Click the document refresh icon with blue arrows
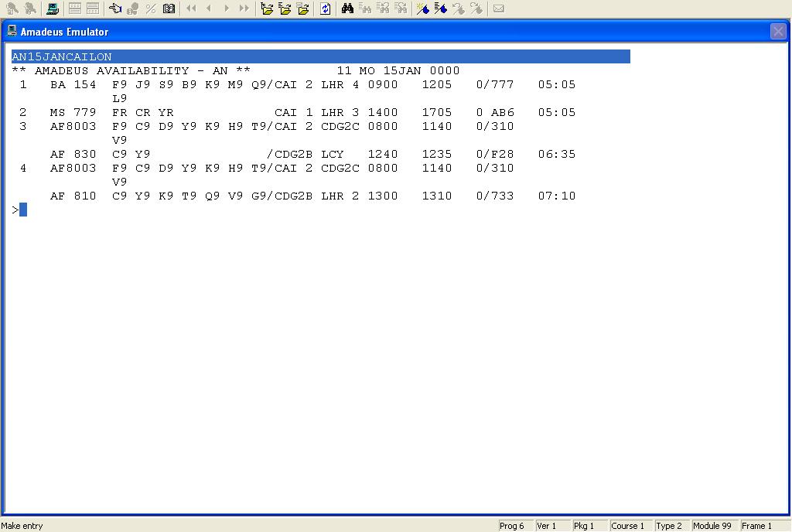This screenshot has height=532, width=792. tap(326, 8)
